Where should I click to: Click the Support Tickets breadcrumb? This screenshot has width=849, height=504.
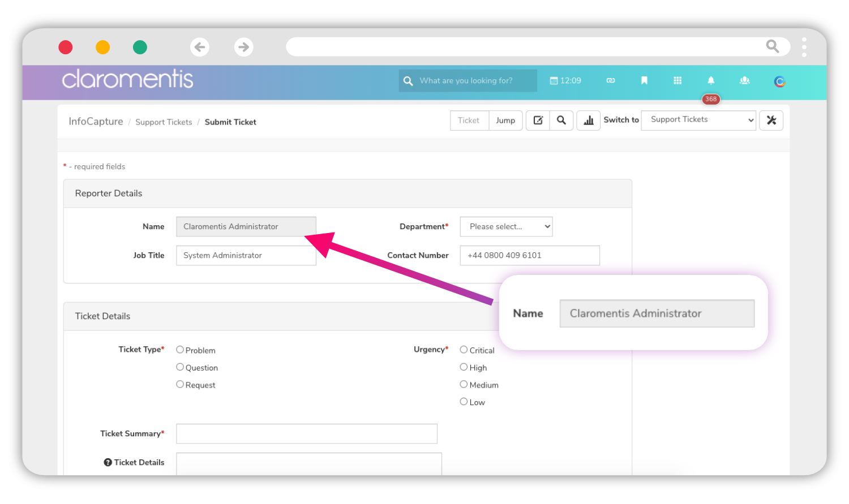(164, 122)
